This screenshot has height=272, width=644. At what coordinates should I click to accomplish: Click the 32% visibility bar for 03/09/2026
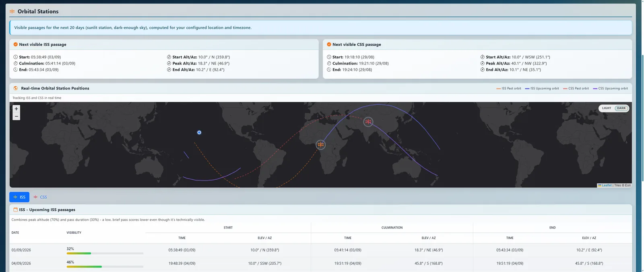(105, 253)
